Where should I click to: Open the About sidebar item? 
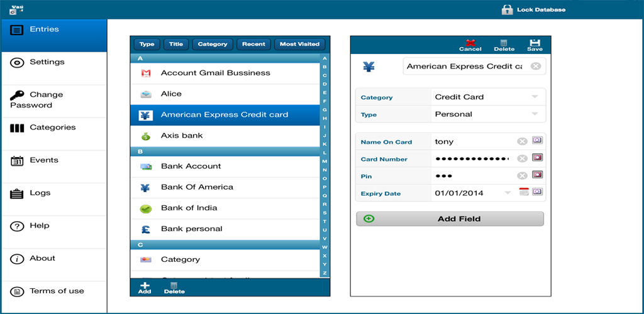pos(53,265)
